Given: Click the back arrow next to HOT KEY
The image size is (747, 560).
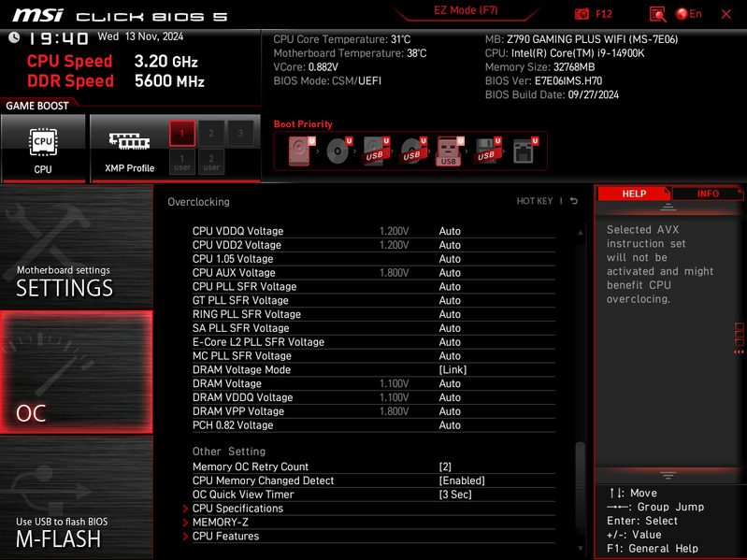Looking at the screenshot, I should tap(574, 201).
